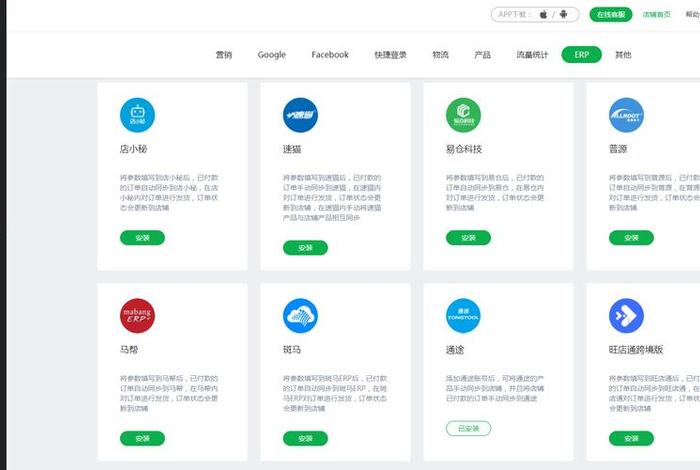The image size is (700, 470).
Task: Install the 旺店通跨境版 plugin
Action: 631,438
